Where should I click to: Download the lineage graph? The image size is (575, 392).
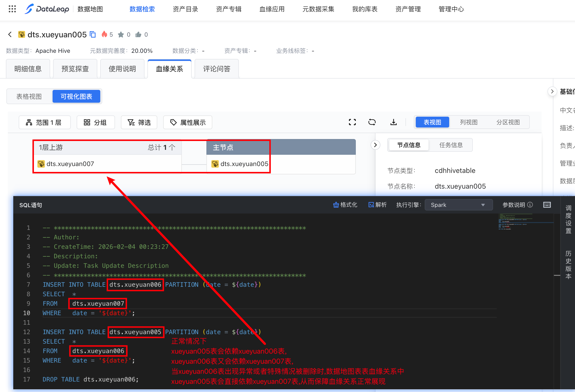click(393, 122)
